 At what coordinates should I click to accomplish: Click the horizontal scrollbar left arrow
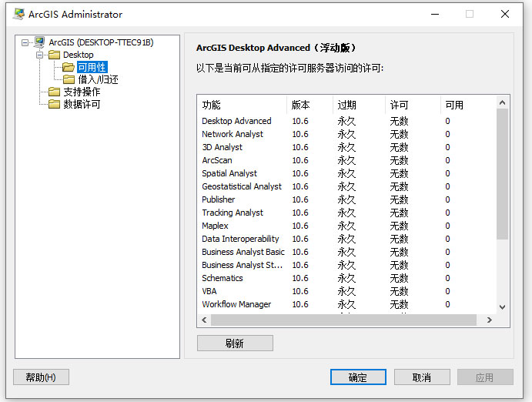204,320
